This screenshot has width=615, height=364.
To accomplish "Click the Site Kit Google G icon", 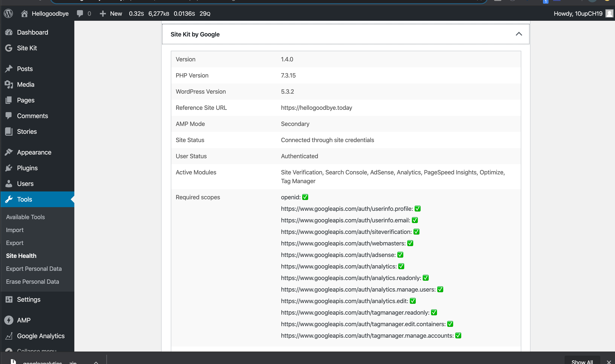I will tap(9, 48).
